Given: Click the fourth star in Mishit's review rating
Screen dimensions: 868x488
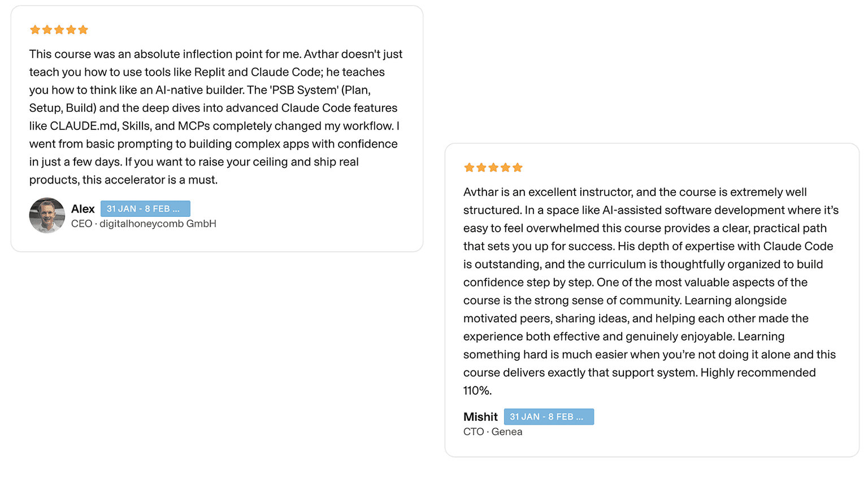Looking at the screenshot, I should pos(505,168).
